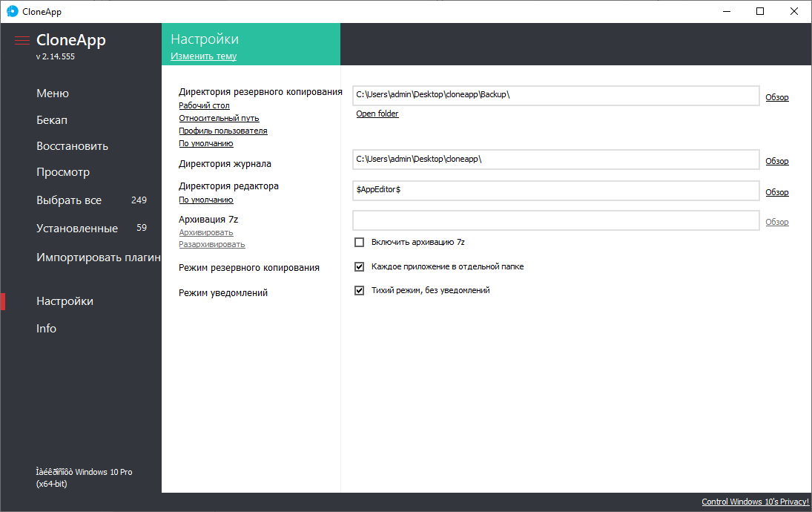Click the $AppEditor$ field
Image resolution: width=812 pixels, height=512 pixels.
point(555,190)
